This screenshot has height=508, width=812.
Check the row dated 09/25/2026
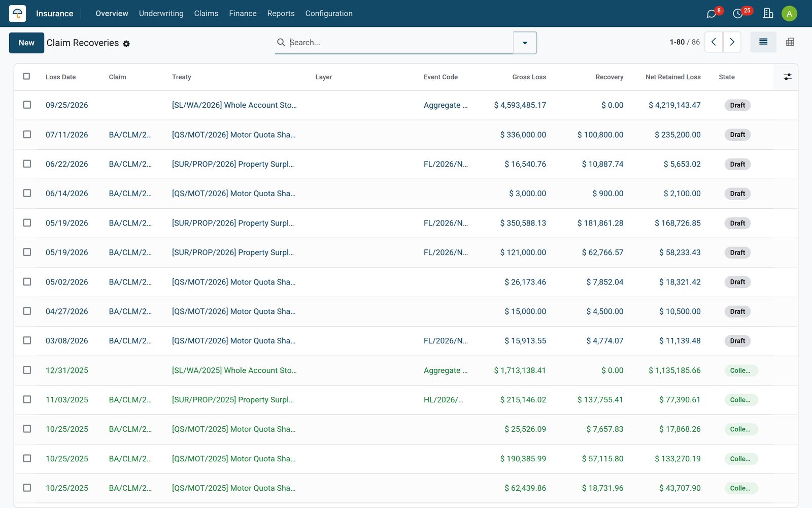pyautogui.click(x=27, y=105)
